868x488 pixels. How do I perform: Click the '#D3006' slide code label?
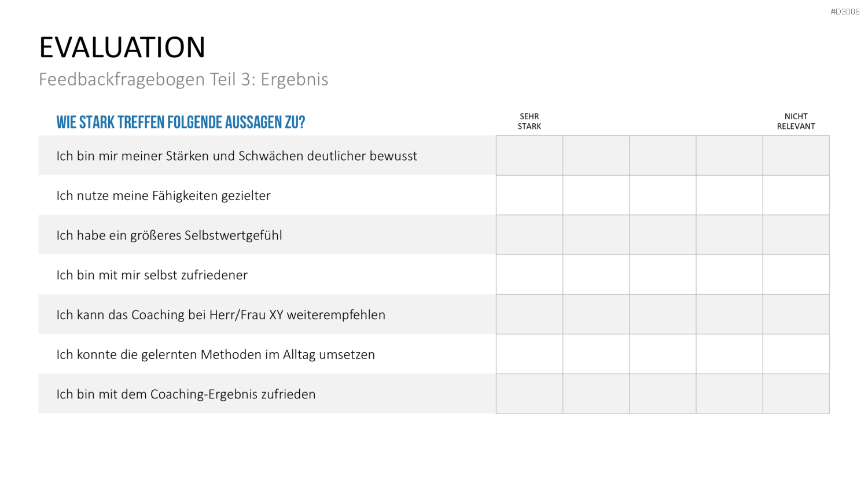(x=845, y=12)
